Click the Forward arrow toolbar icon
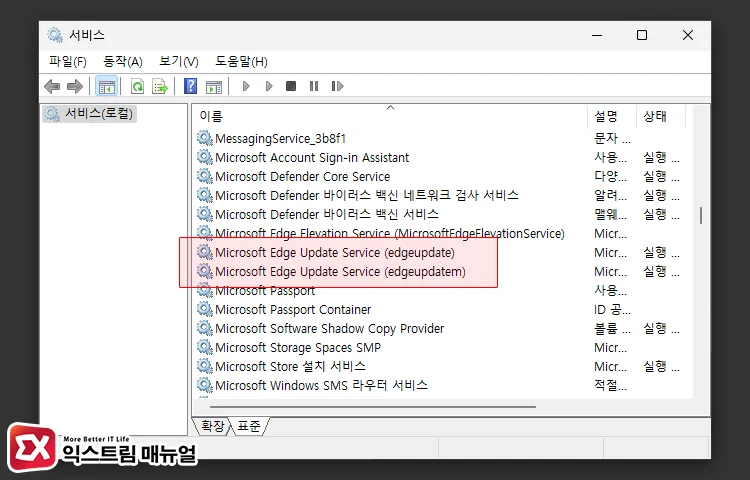The image size is (750, 480). tap(75, 87)
